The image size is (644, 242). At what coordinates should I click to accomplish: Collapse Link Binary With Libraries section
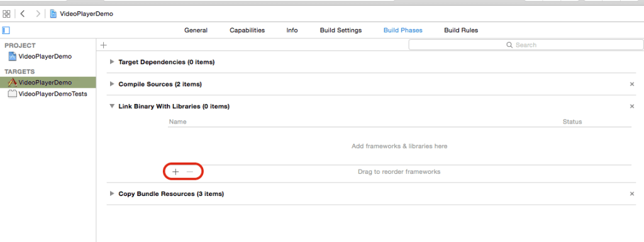tap(112, 106)
